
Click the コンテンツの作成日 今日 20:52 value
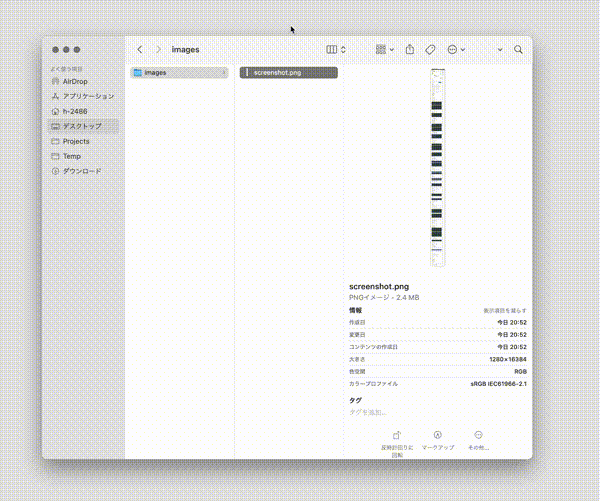[x=512, y=347]
